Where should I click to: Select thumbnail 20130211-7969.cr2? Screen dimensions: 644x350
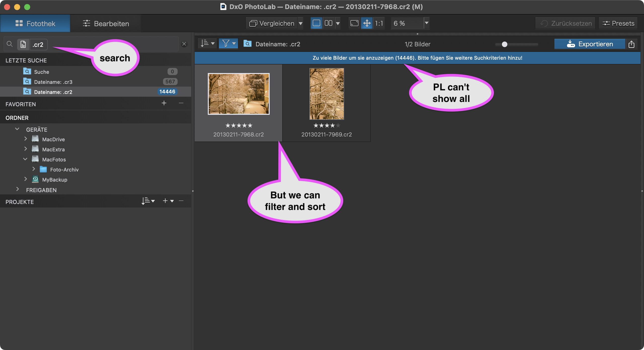pos(327,94)
